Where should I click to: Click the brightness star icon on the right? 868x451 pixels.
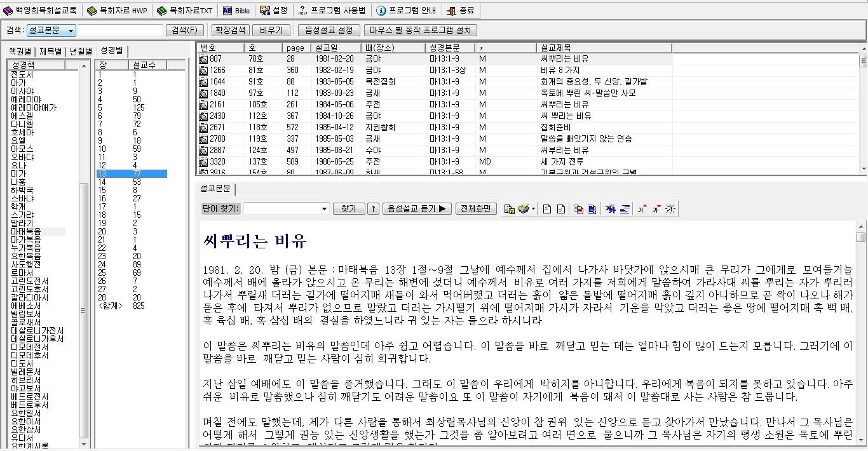[670, 208]
